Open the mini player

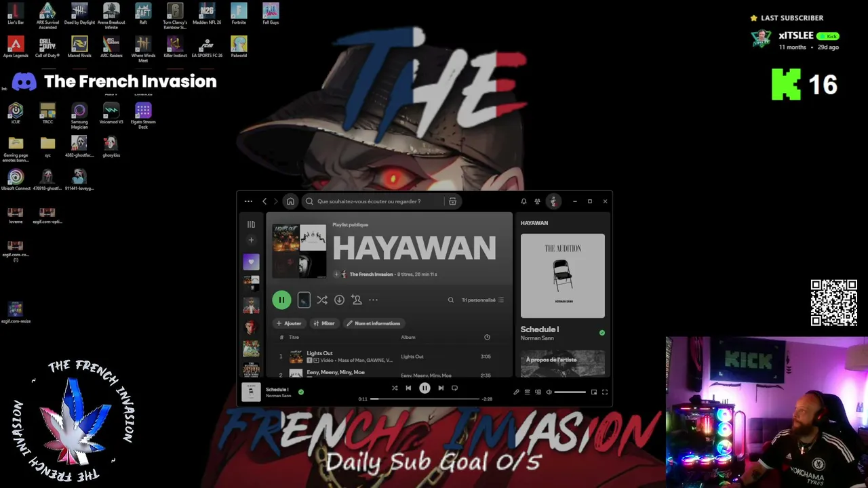click(x=594, y=392)
